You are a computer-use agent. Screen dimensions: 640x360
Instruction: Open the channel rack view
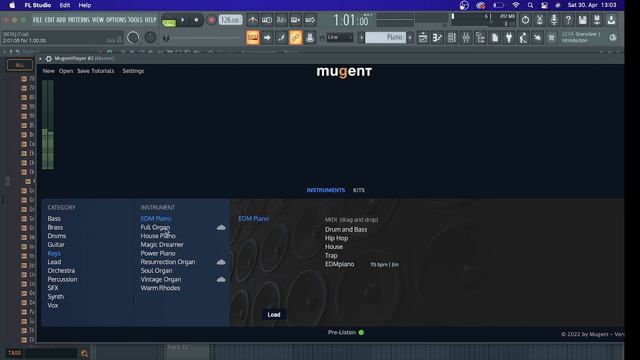coord(451,38)
